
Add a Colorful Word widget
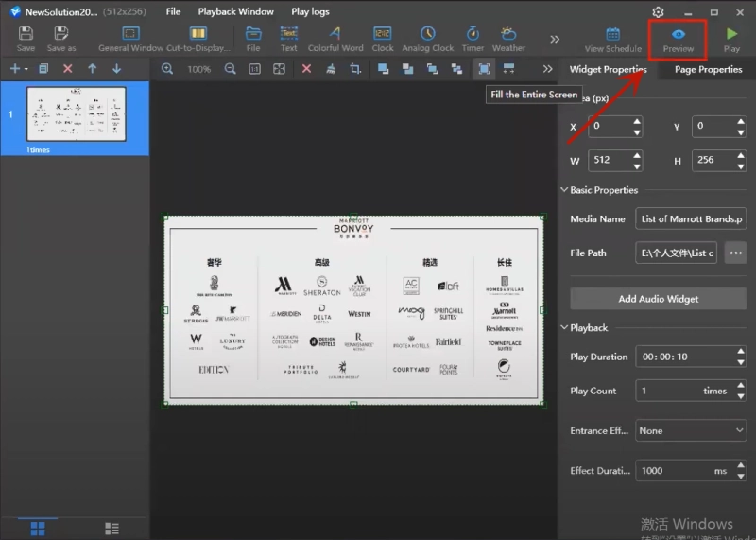tap(335, 34)
